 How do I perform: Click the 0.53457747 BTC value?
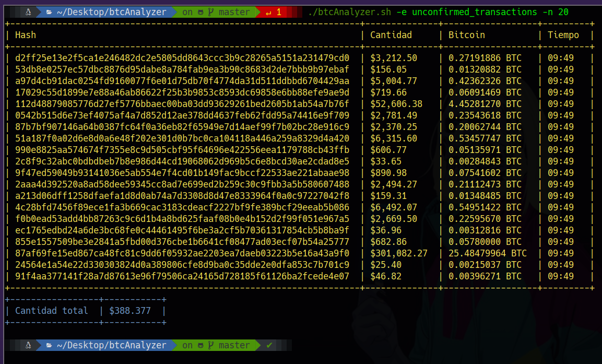pos(485,138)
